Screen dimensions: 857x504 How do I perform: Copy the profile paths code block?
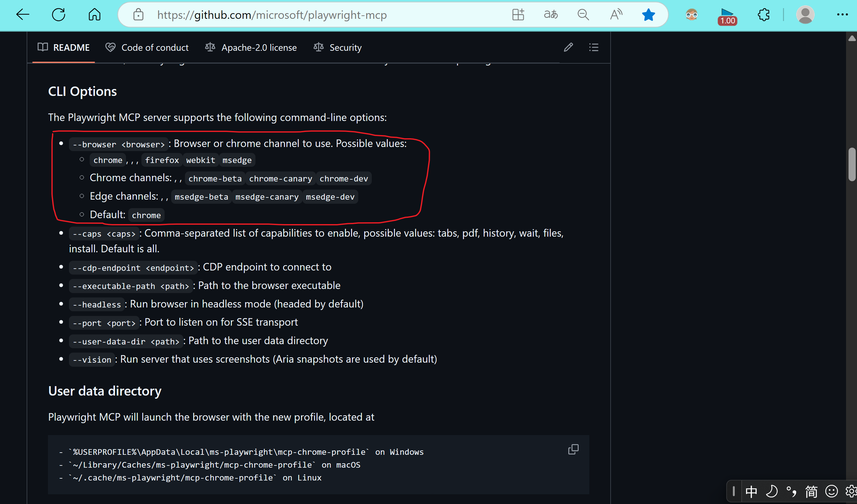[x=573, y=449]
